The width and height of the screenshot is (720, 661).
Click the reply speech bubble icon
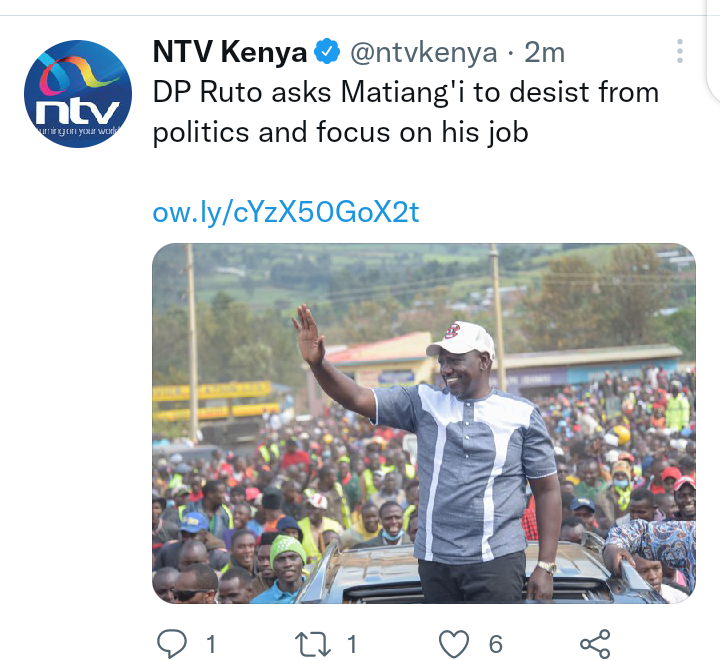coord(172,644)
